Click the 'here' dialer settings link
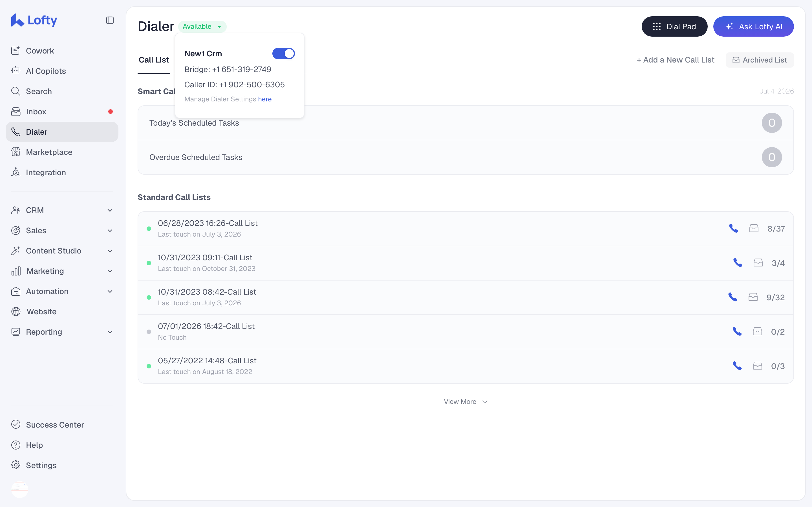This screenshot has height=507, width=812. (265, 99)
